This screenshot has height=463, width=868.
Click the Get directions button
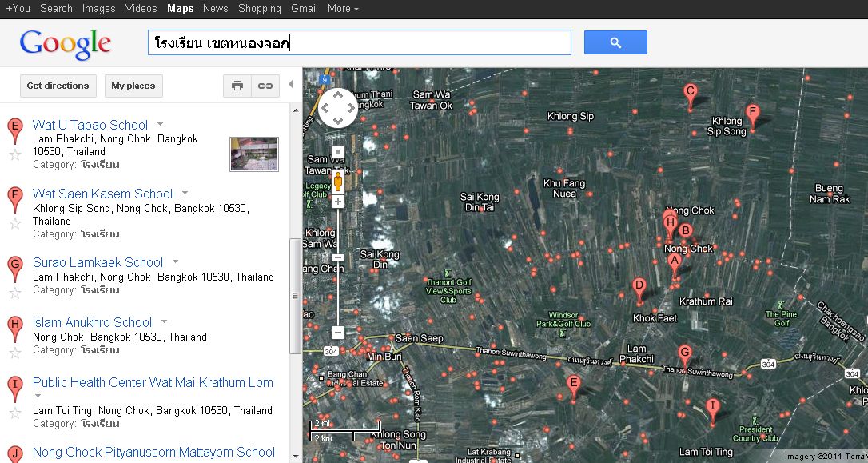coord(58,86)
